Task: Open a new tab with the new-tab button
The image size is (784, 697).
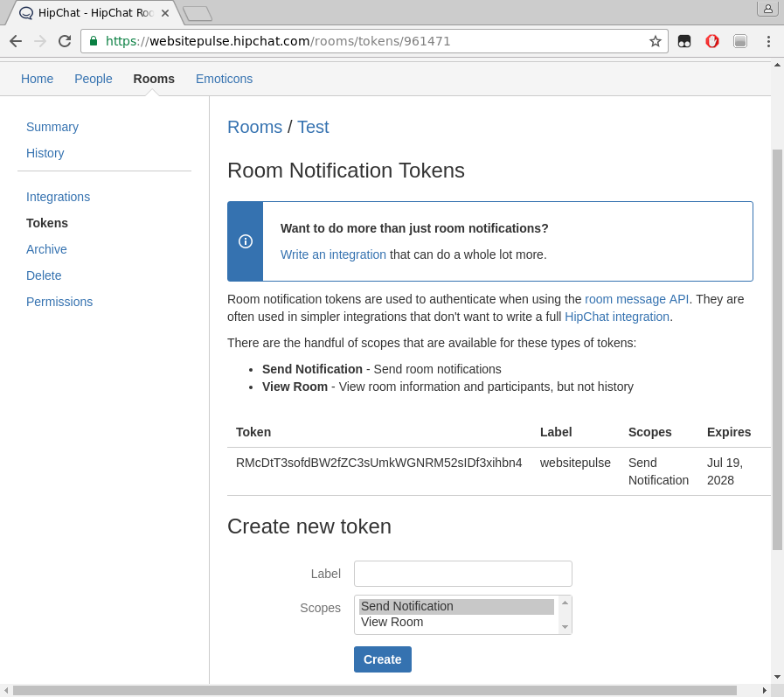Action: pos(198,13)
